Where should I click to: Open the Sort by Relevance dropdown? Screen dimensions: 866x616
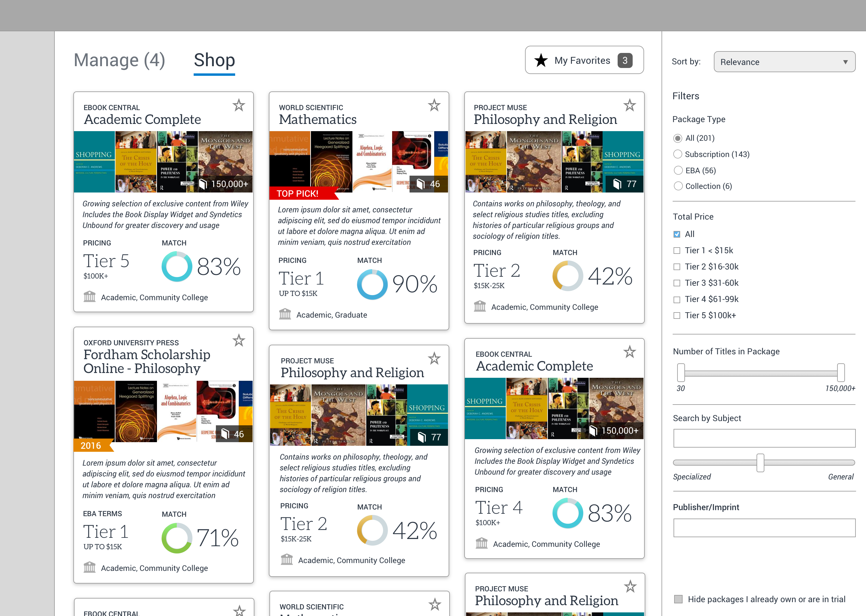784,62
